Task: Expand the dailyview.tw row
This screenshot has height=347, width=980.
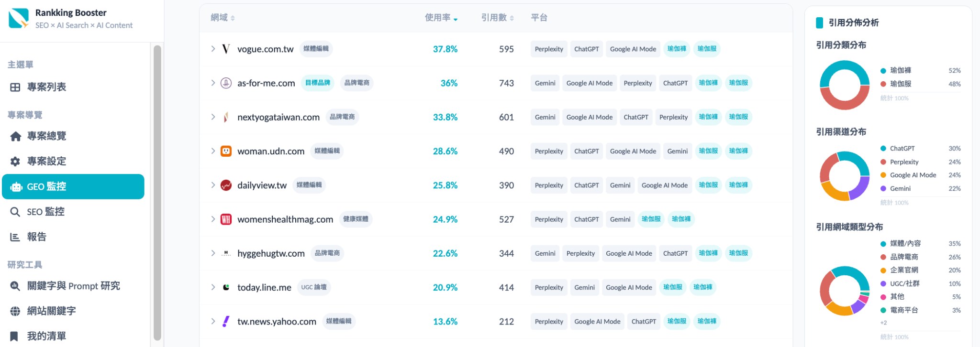Action: pos(213,185)
